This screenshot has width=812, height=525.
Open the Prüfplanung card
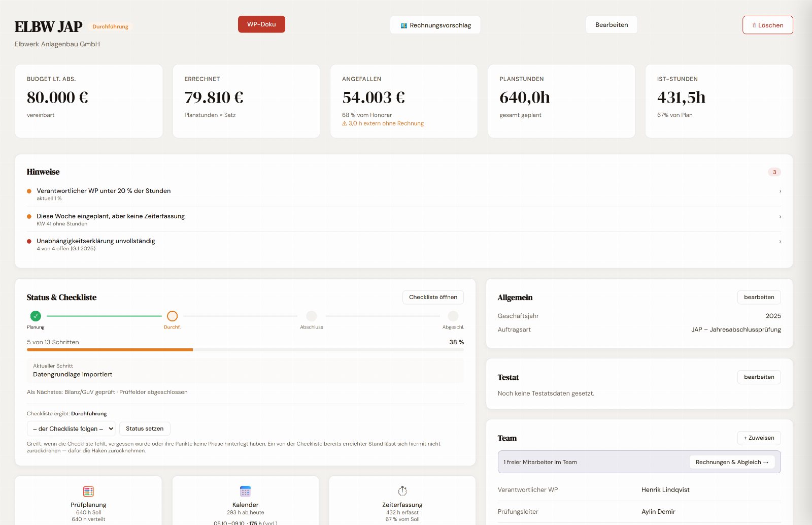[88, 500]
